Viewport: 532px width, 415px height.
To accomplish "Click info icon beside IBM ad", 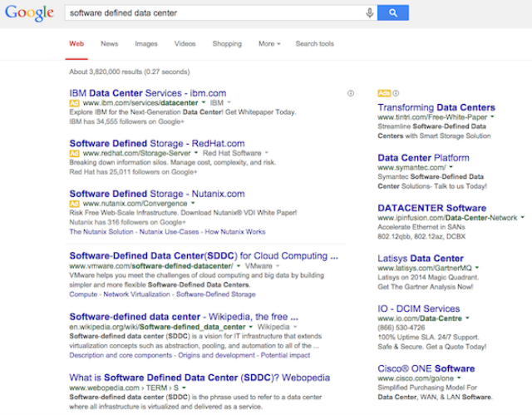I will pyautogui.click(x=351, y=93).
